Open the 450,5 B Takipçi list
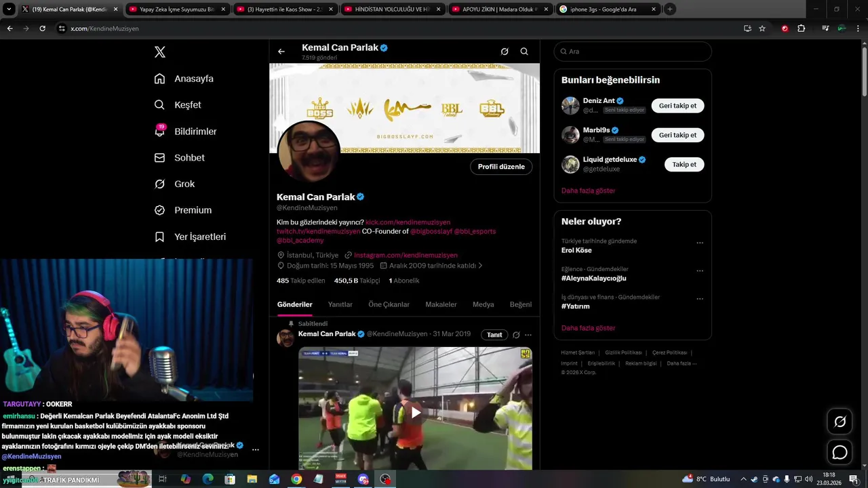The width and height of the screenshot is (868, 488). coord(357,281)
